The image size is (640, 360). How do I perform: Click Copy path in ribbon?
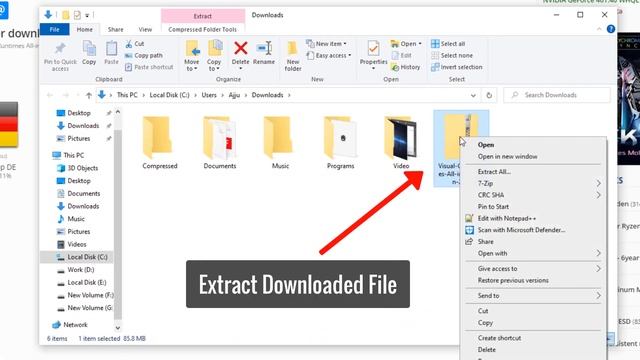click(144, 56)
